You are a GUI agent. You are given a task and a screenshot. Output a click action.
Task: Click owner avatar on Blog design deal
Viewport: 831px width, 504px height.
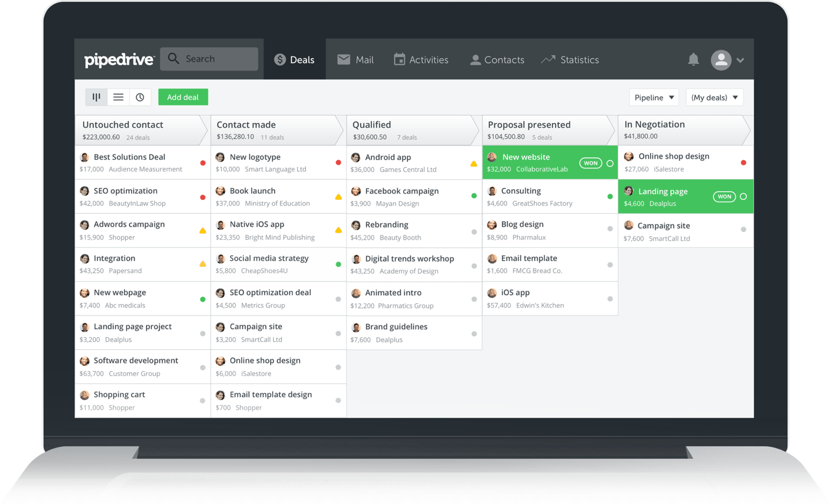(492, 225)
